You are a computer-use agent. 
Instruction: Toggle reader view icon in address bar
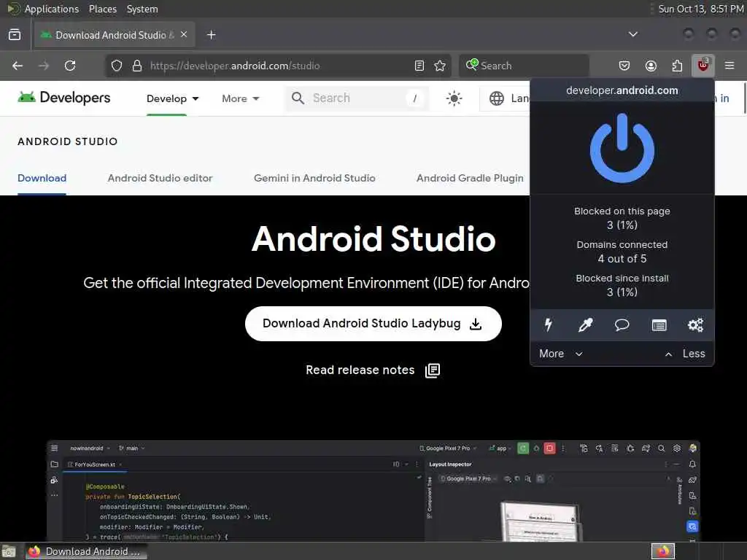[x=419, y=66]
